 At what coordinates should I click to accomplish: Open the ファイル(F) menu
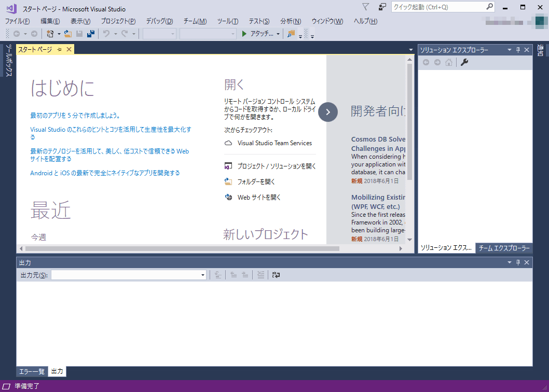[18, 21]
